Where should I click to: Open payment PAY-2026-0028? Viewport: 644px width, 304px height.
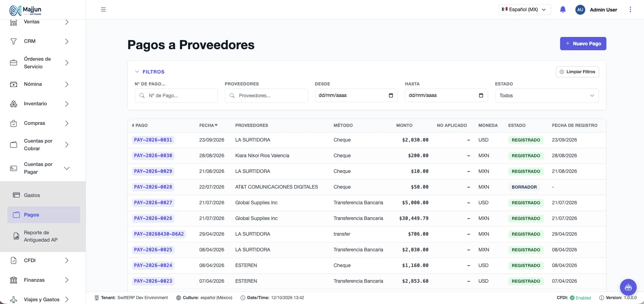click(153, 187)
